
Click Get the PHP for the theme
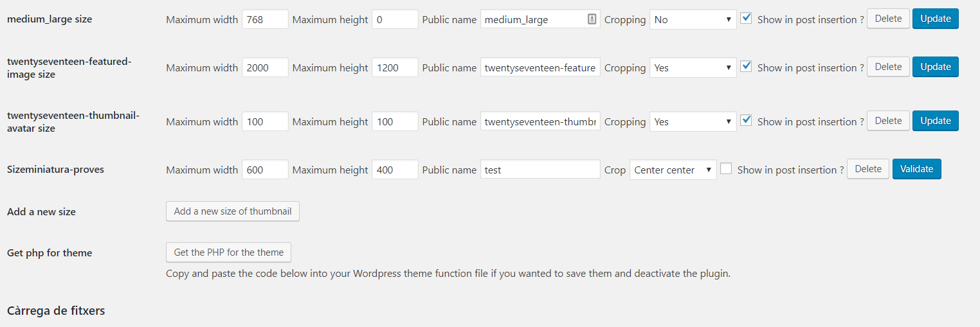(229, 252)
